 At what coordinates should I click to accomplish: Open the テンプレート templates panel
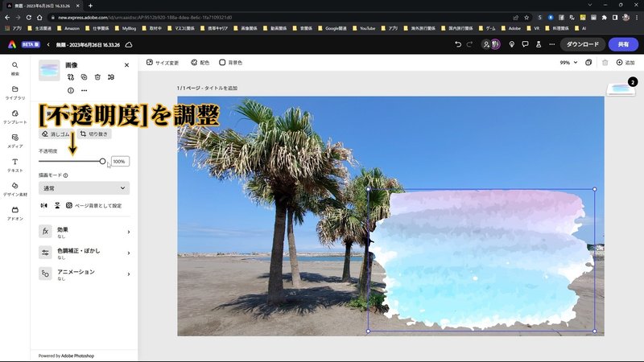point(14,117)
